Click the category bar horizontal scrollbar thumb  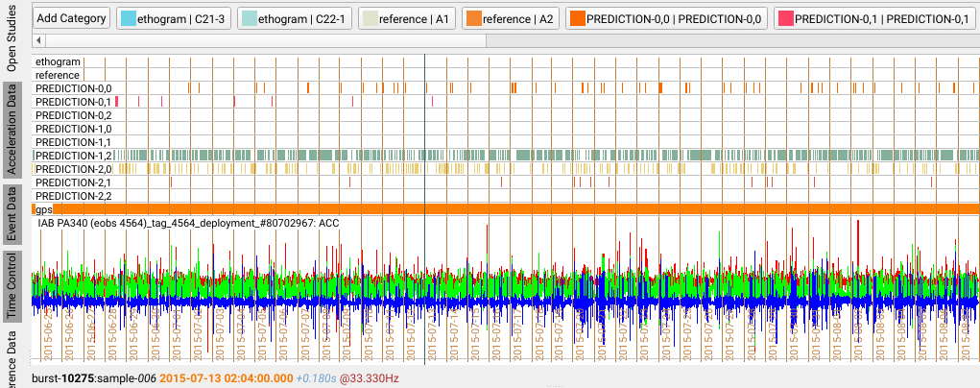(265, 40)
